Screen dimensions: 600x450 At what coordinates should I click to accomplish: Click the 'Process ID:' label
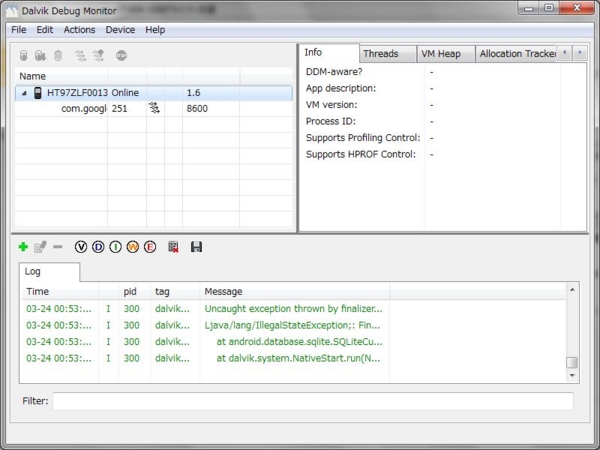click(331, 121)
